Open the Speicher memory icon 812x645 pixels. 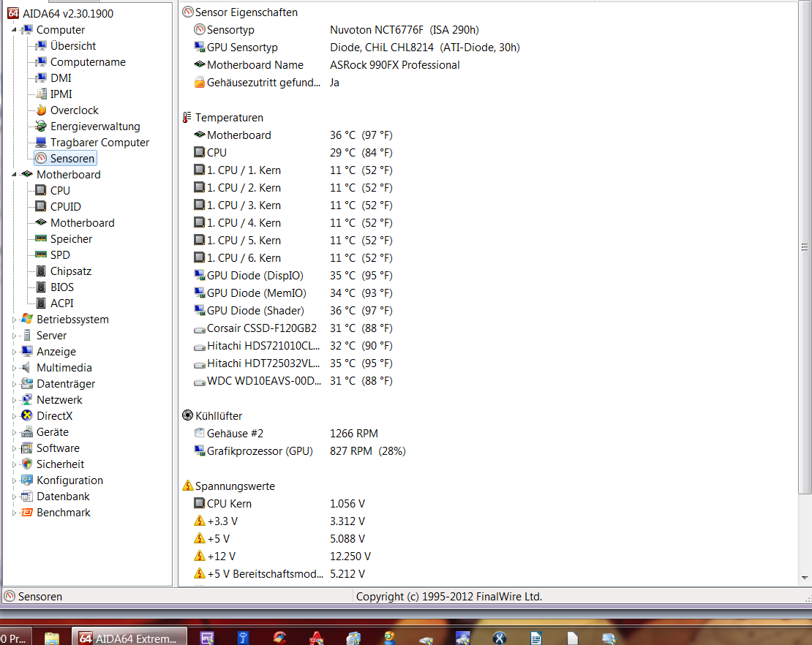[41, 238]
